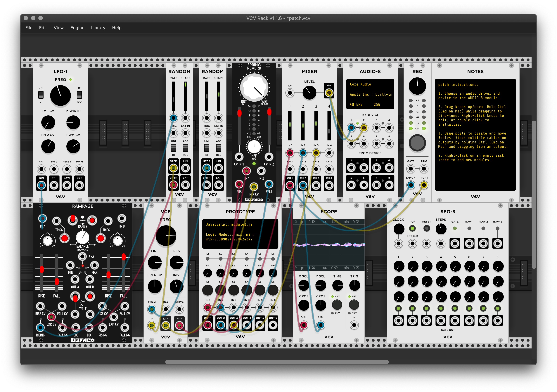Screen dimensions: 557x392
Task: Click SEQ-3 STEPS knob
Action: 441,229
